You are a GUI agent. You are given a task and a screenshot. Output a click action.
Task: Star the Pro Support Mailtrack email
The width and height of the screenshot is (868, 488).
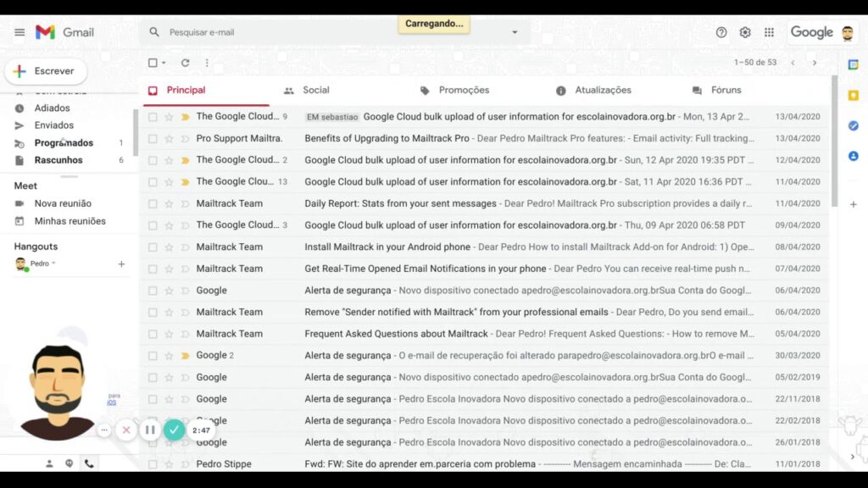(169, 138)
